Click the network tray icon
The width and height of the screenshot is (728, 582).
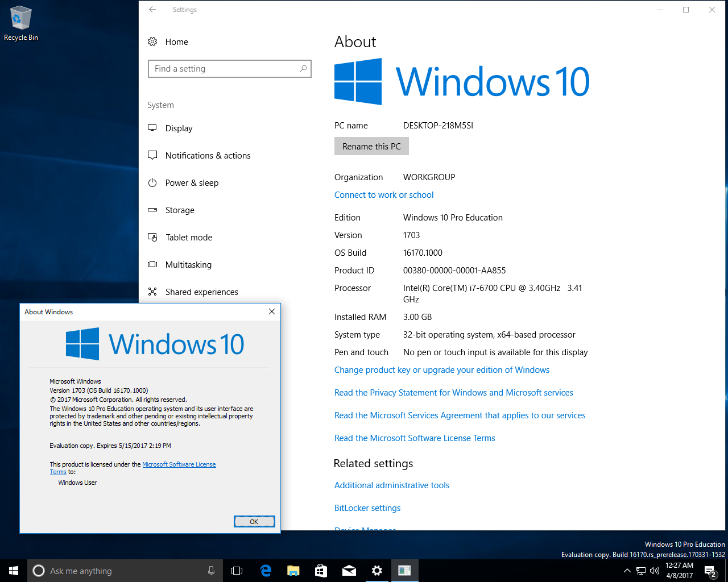click(x=641, y=571)
